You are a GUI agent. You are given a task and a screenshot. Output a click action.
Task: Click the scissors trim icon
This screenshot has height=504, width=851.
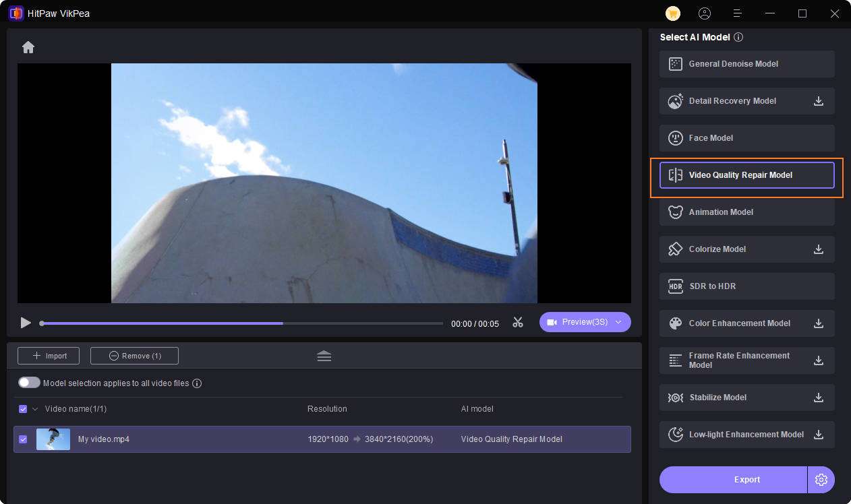point(518,322)
